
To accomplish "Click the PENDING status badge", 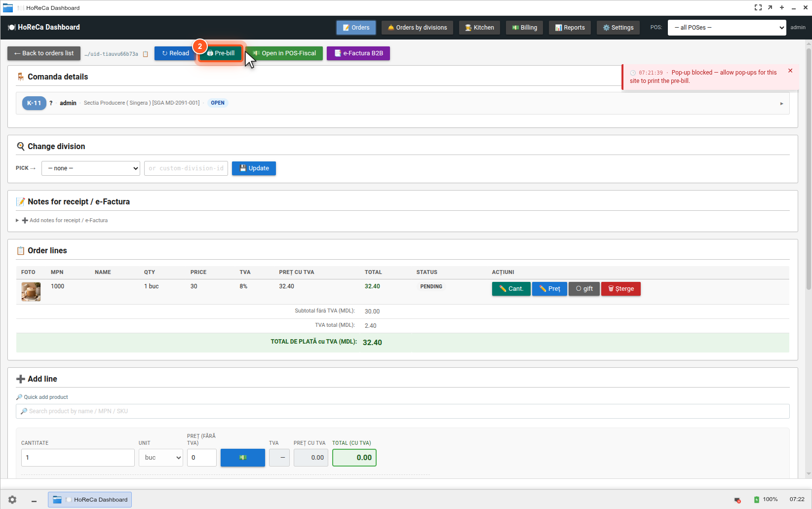I will (x=431, y=287).
